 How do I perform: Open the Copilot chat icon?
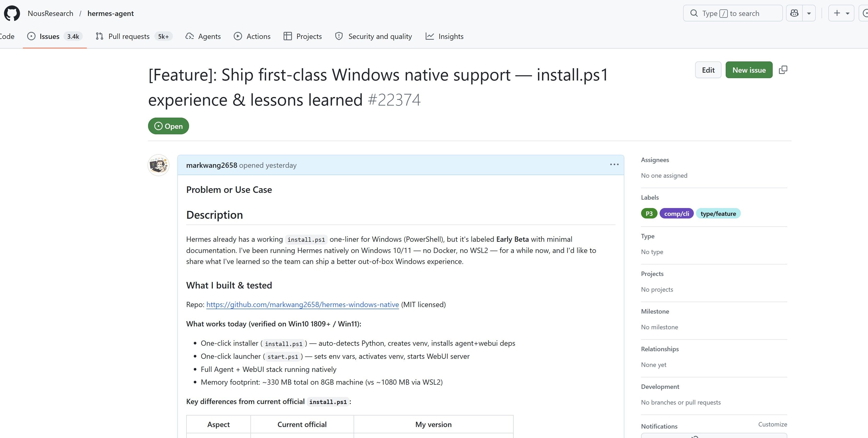(x=794, y=14)
